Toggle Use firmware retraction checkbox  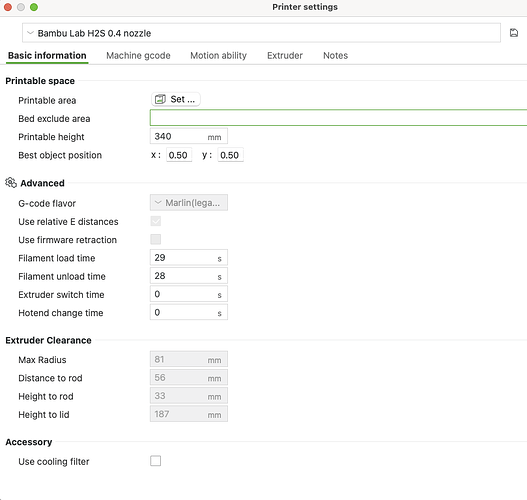(x=155, y=239)
